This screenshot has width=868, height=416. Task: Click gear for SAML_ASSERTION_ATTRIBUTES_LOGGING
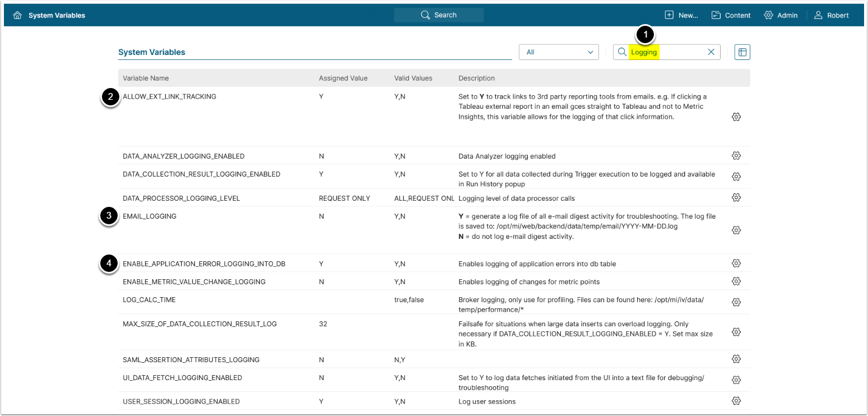tap(736, 359)
